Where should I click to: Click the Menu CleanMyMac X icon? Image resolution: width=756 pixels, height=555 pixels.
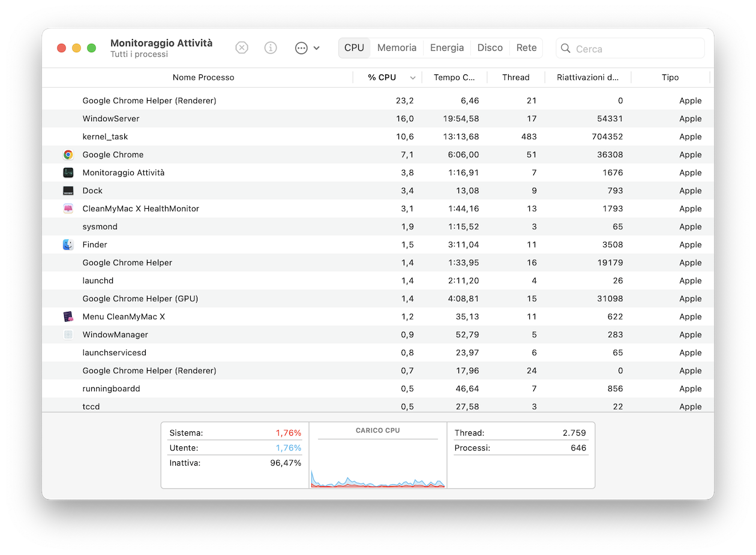68,317
